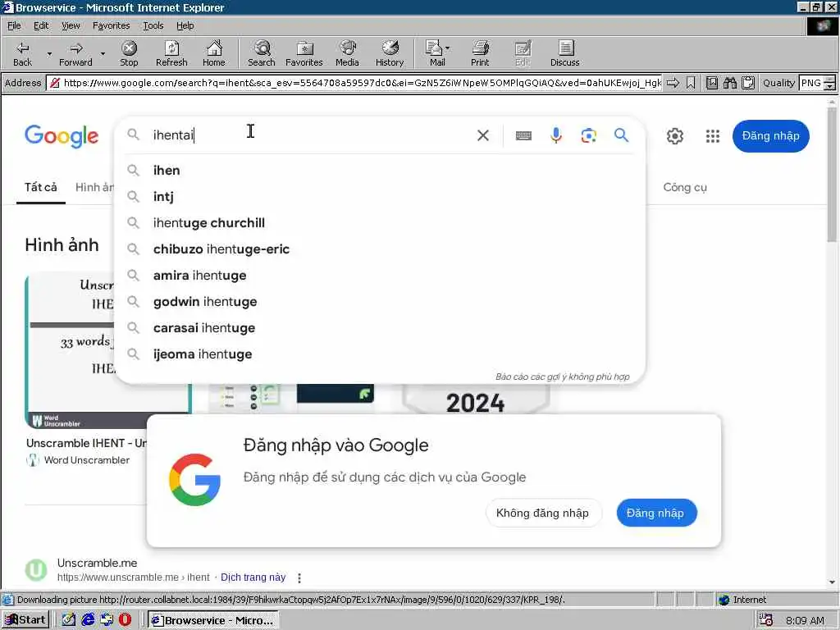This screenshot has width=840, height=630.
Task: Select 'chibuzo ihentuge-eric' suggestion
Action: pyautogui.click(x=379, y=249)
